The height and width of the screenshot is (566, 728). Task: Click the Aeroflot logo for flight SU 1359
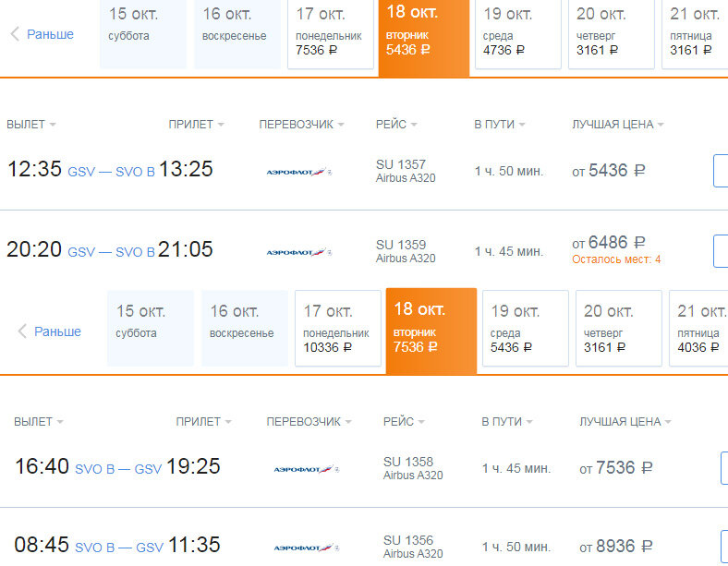click(x=299, y=252)
